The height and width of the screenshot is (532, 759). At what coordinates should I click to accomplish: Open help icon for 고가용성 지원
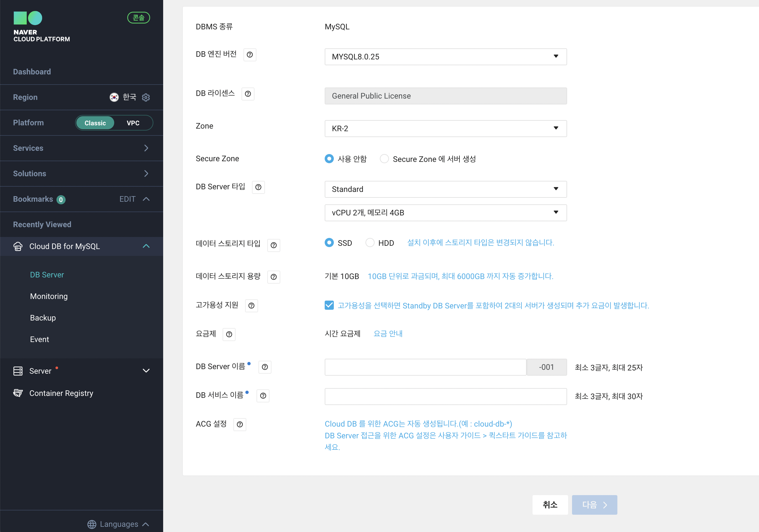[x=251, y=305]
